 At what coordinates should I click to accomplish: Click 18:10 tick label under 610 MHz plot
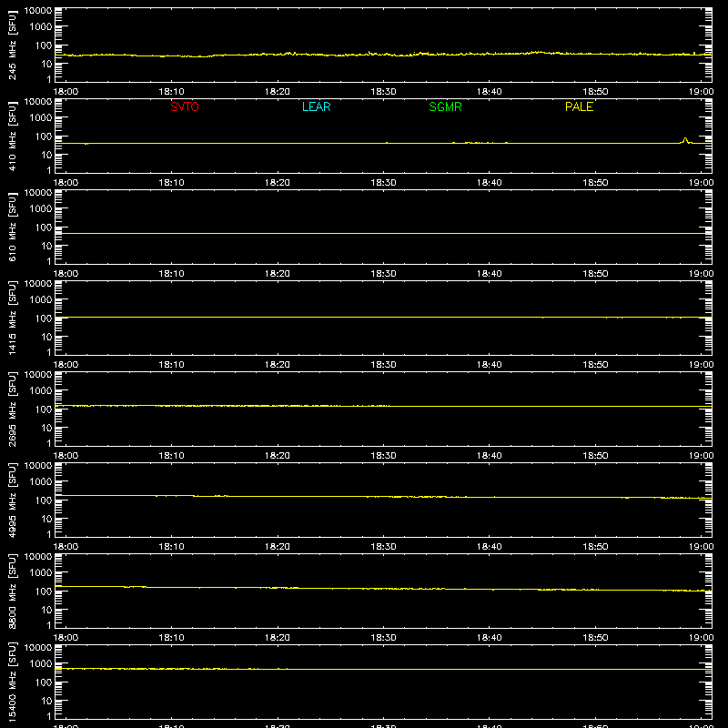pos(172,274)
